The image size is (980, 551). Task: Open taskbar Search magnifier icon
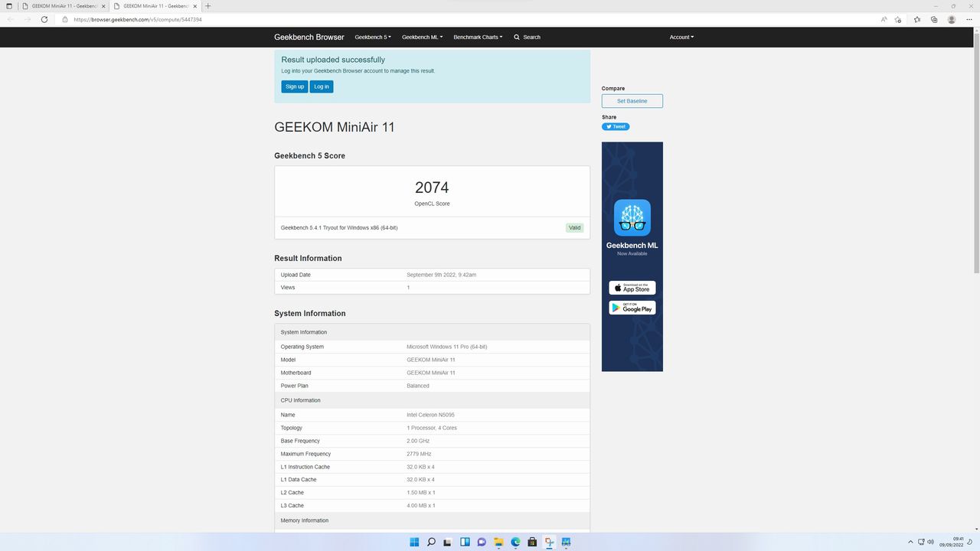point(431,542)
